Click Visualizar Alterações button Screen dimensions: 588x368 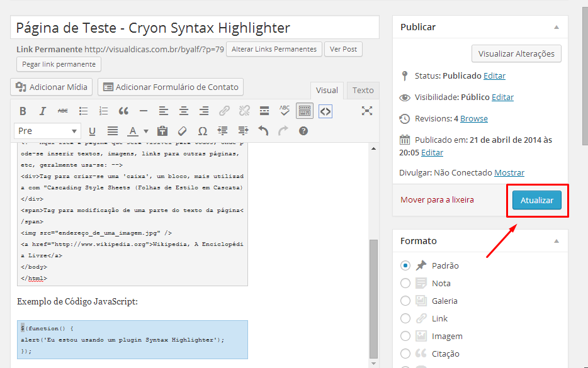[x=516, y=53]
